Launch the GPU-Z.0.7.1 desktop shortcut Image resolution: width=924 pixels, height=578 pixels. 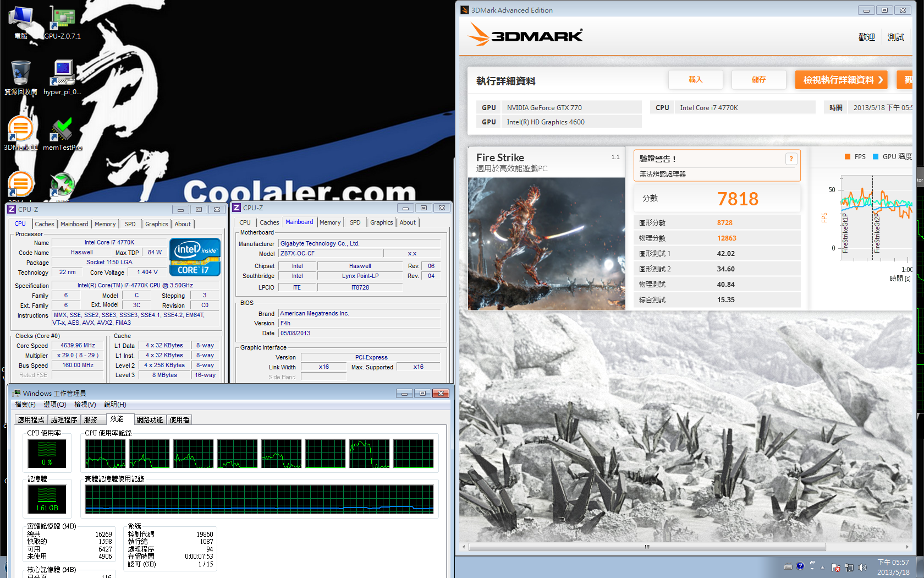62,22
